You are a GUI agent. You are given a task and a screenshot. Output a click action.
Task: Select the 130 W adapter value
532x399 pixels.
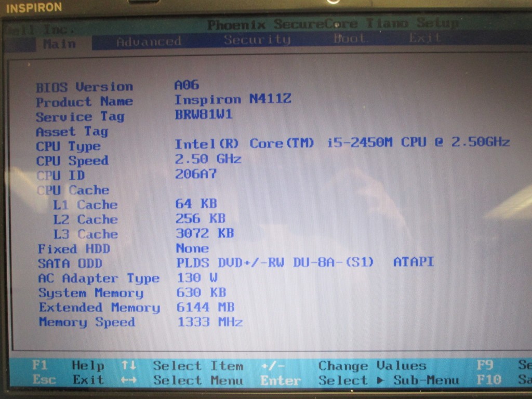(x=197, y=277)
